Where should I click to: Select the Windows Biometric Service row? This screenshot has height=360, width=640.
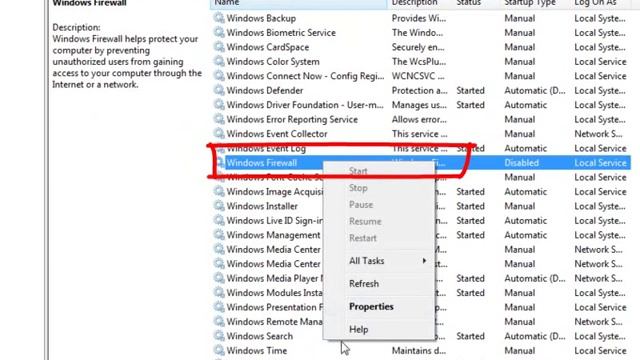(x=420, y=32)
